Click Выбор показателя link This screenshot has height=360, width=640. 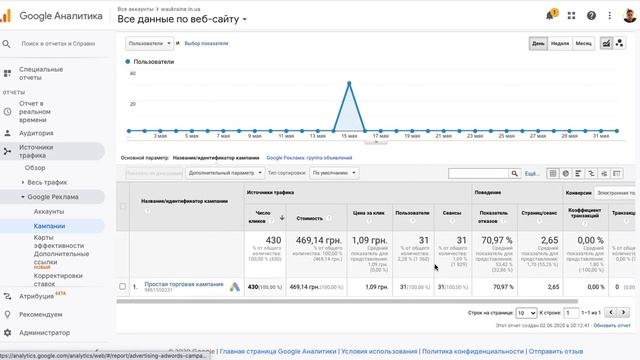click(x=206, y=43)
